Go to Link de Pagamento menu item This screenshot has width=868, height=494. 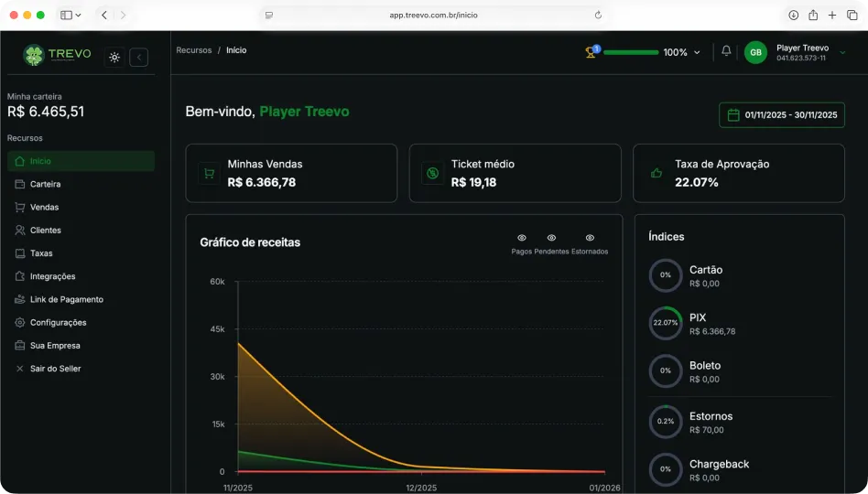pyautogui.click(x=66, y=299)
